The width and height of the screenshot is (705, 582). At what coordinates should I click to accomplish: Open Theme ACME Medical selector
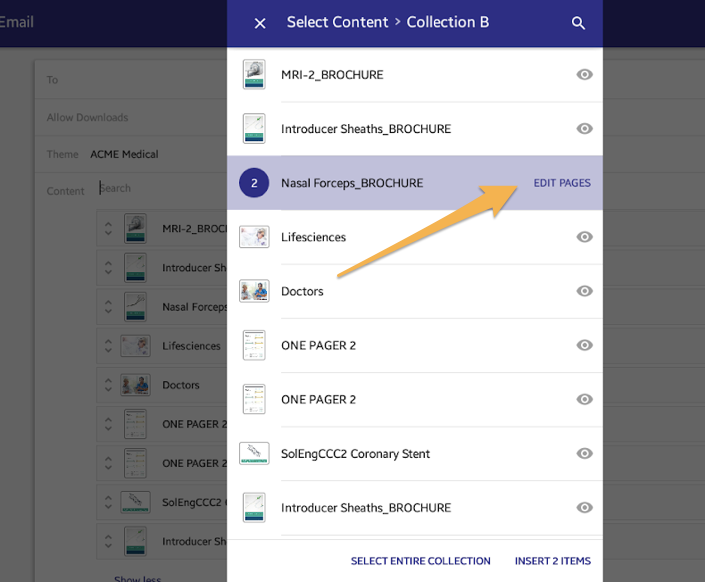point(124,154)
